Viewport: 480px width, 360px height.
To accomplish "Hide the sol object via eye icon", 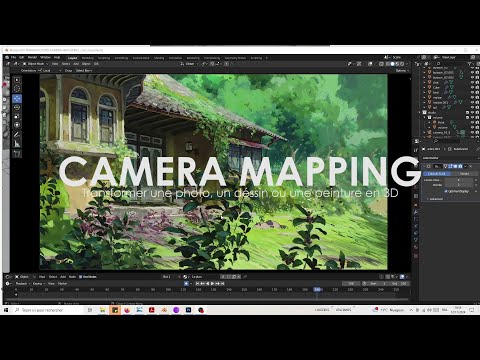I will pyautogui.click(x=473, y=107).
